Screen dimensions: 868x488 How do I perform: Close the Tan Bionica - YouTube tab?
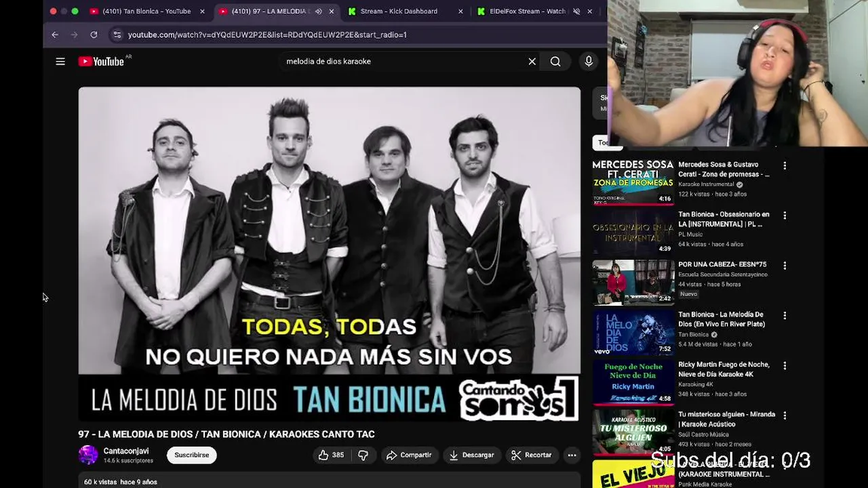pyautogui.click(x=202, y=12)
